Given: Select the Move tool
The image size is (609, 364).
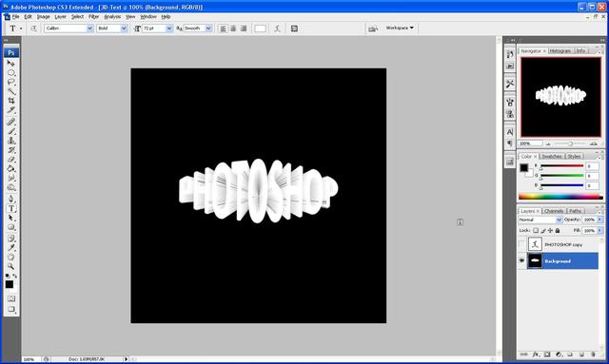Looking at the screenshot, I should tap(11, 63).
